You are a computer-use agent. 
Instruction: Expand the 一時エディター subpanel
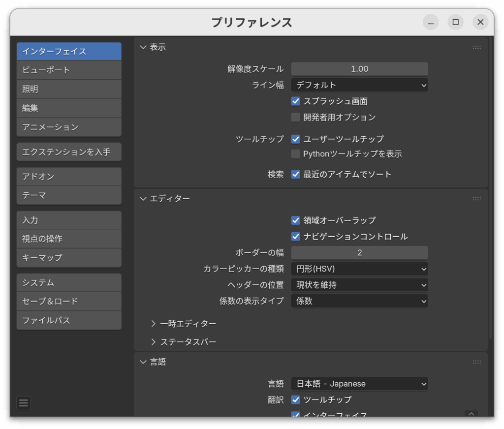click(x=154, y=324)
